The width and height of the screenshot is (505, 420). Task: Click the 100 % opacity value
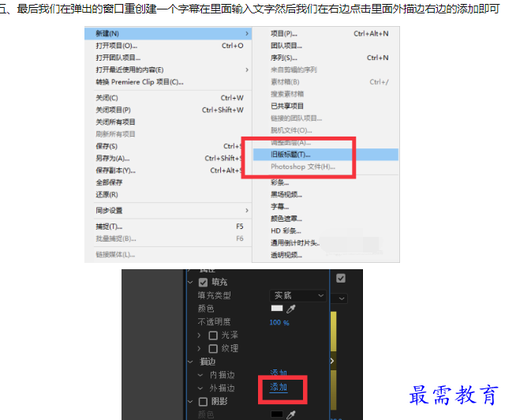click(279, 322)
